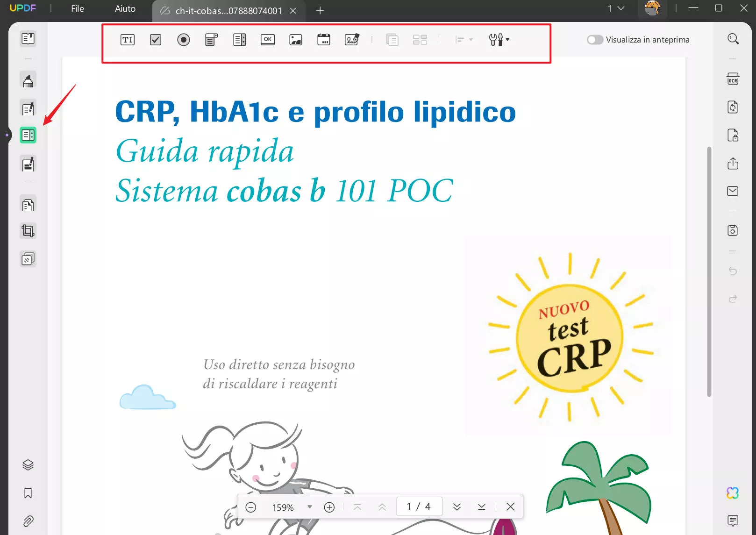Go to the next page
Screen dimensions: 756x535
tap(457, 507)
